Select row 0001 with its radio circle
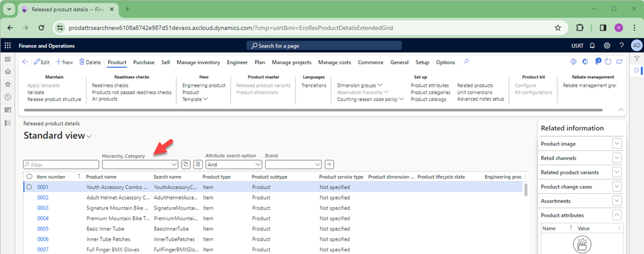The height and width of the screenshot is (254, 644). (29, 187)
